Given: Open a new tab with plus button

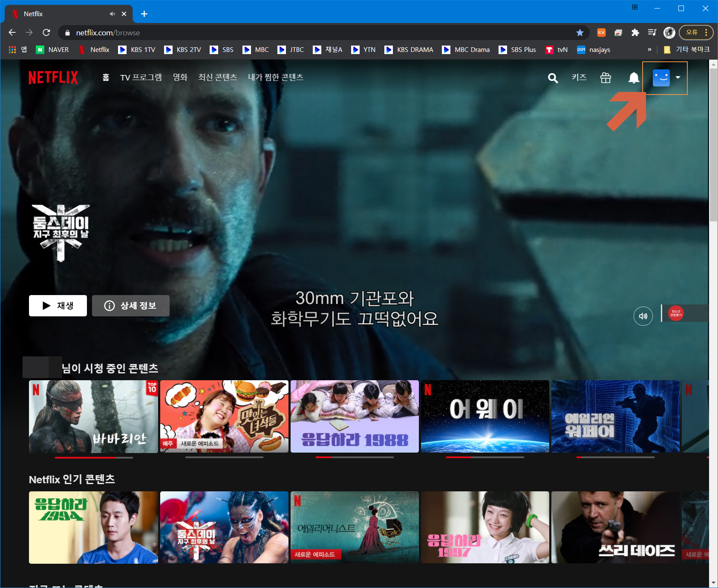Looking at the screenshot, I should tap(144, 14).
